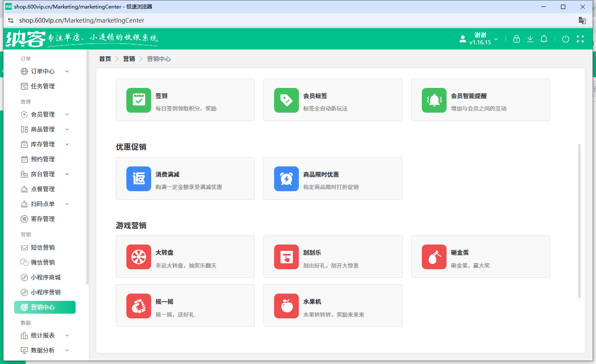Select the 摇一摇 shake icon
This screenshot has width=596, height=364.
point(138,306)
